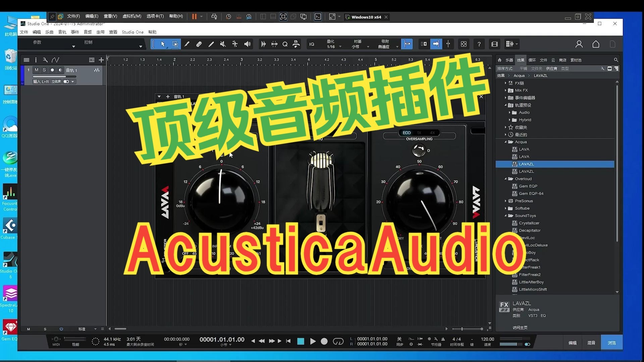The width and height of the screenshot is (644, 362).
Task: Add a new track with plus icon
Action: pyautogui.click(x=101, y=60)
